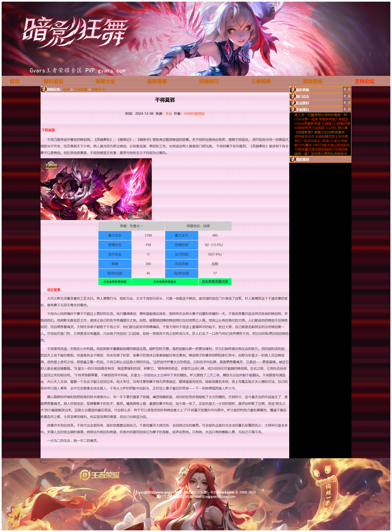The width and height of the screenshot is (392, 532).
Task: Click 英雄大全 breadcrumb link
Action: (x=98, y=90)
